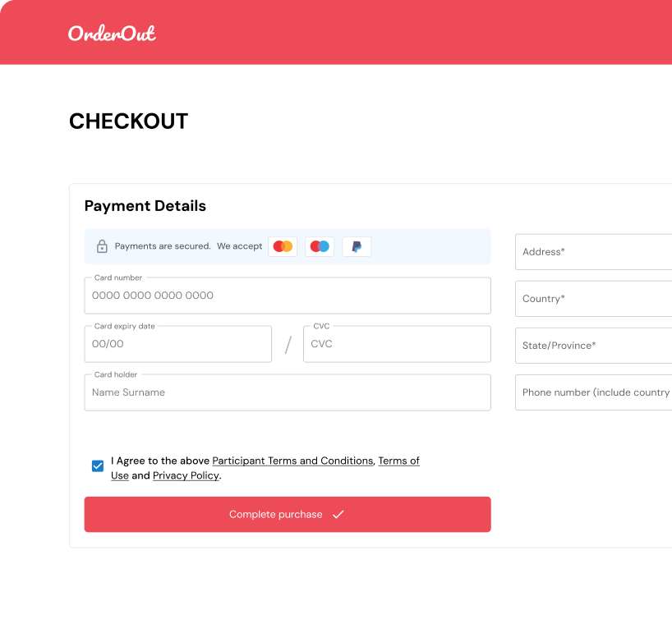Click the Maestro payment icon
This screenshot has width=672, height=642.
coord(320,246)
